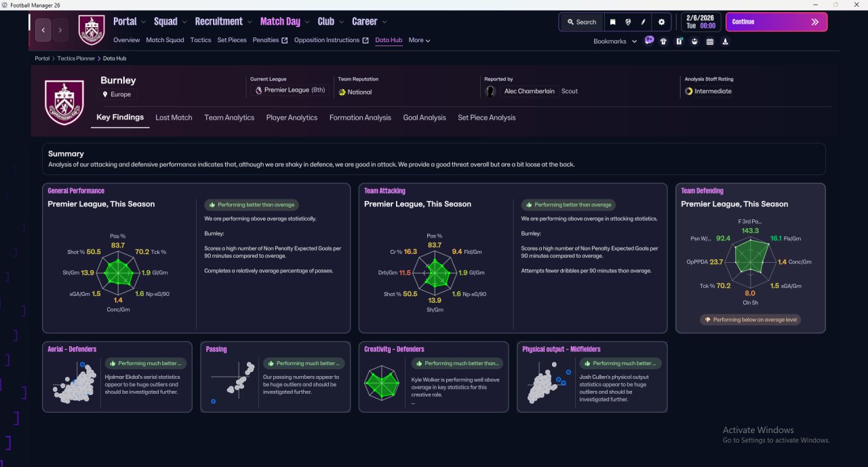The image size is (868, 467).
Task: Click the 'Performing below an average level' badge
Action: pyautogui.click(x=750, y=320)
